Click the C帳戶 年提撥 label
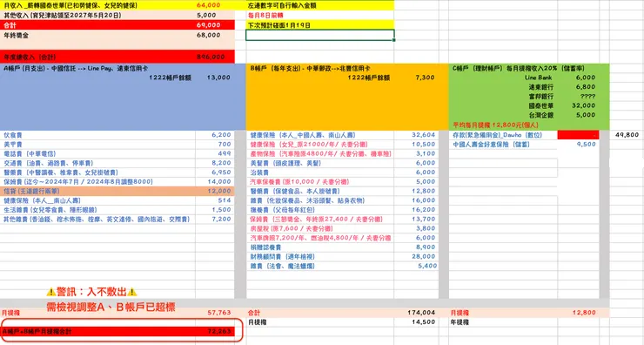Image resolution: width=644 pixels, height=345 pixels. pos(460,322)
